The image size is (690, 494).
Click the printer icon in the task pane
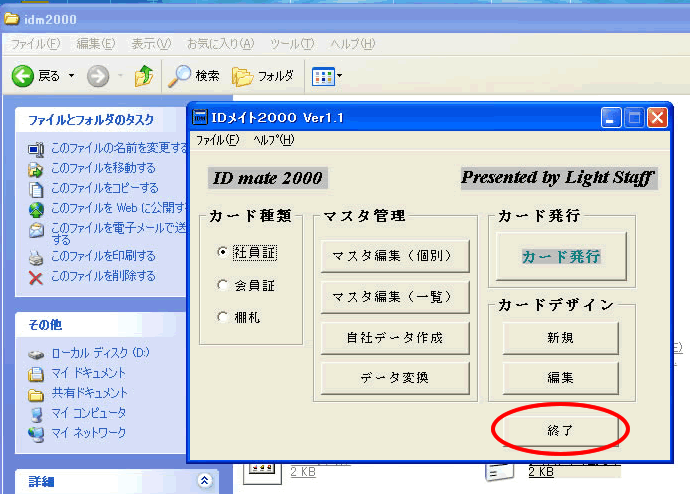click(36, 258)
